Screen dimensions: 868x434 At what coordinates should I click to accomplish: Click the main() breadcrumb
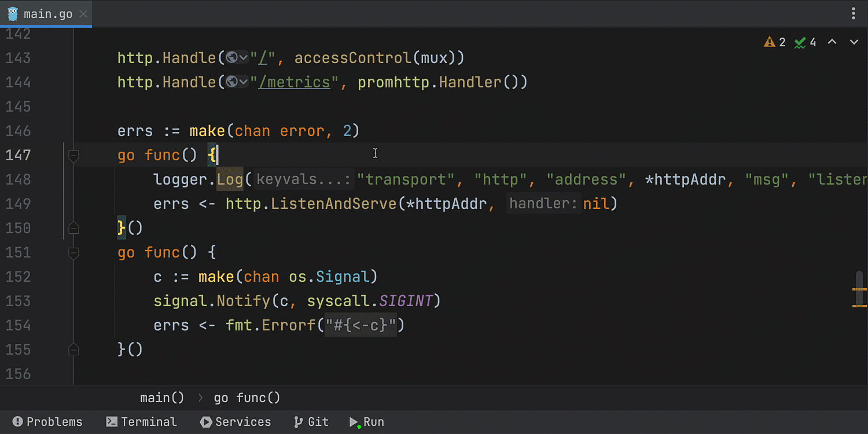pyautogui.click(x=162, y=398)
